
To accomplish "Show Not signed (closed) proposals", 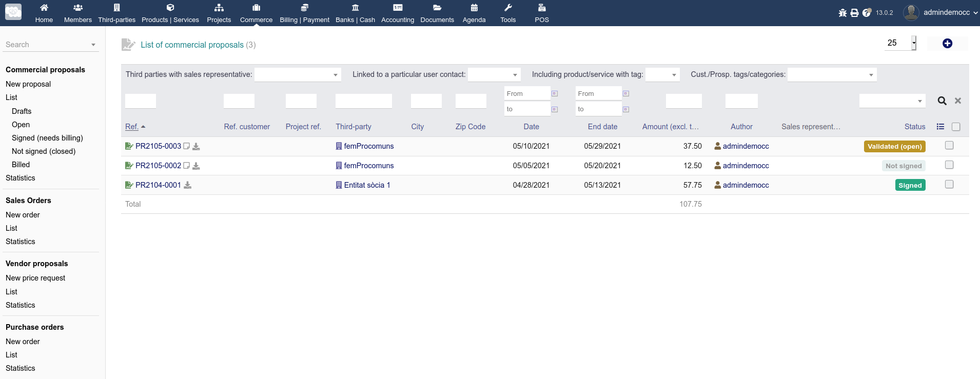I will tap(44, 151).
